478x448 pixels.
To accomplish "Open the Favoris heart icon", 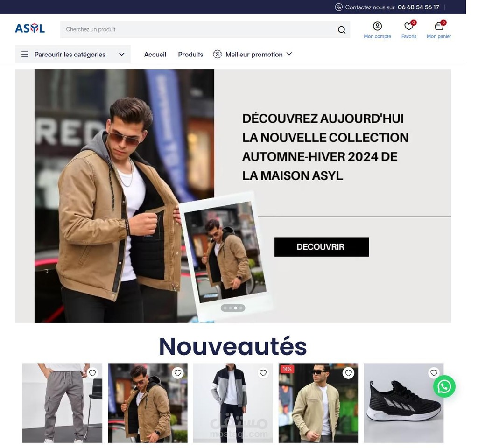I will 408,26.
